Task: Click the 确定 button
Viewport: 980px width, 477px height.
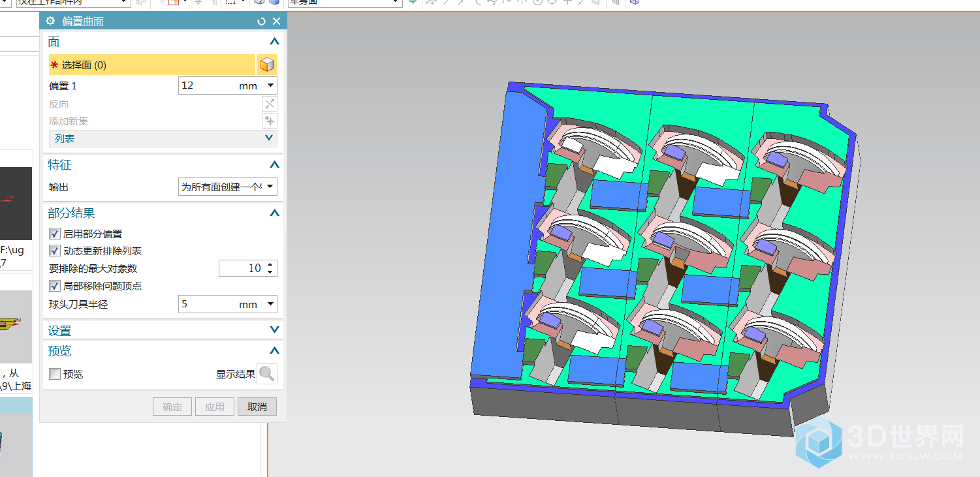Action: click(172, 407)
